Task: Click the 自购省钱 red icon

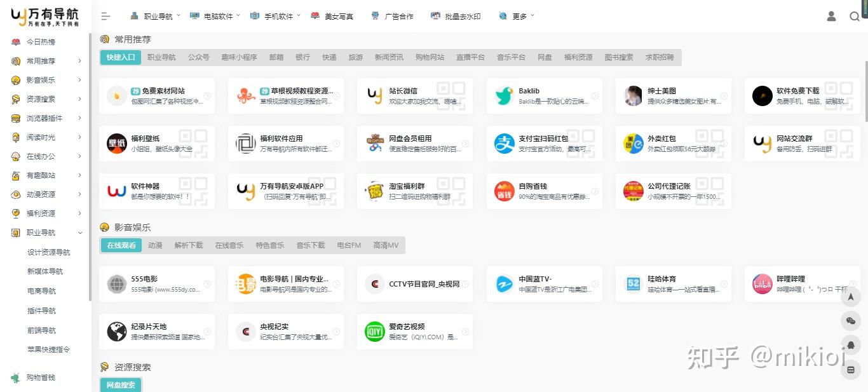Action: (505, 191)
